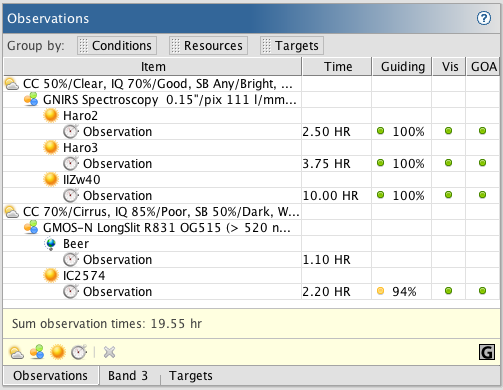Viewport: 503px width, 390px height.
Task: Click the add observation clock icon in bottom toolbar
Action: (79, 352)
